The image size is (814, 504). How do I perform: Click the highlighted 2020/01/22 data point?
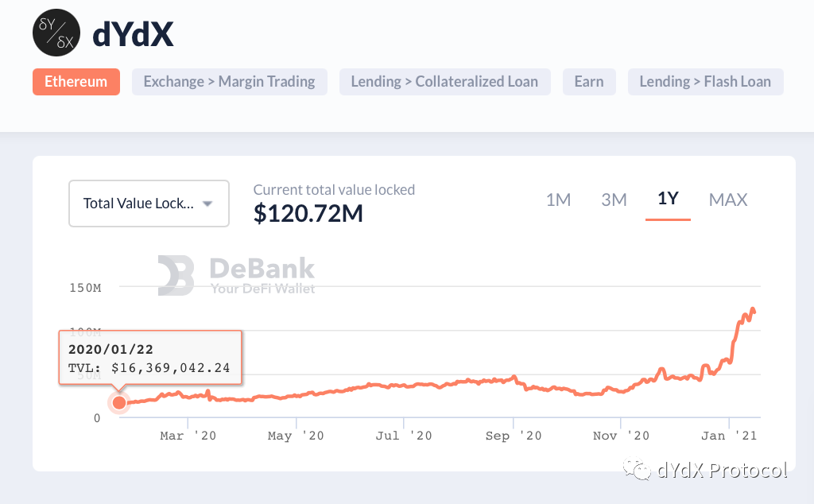tap(119, 402)
